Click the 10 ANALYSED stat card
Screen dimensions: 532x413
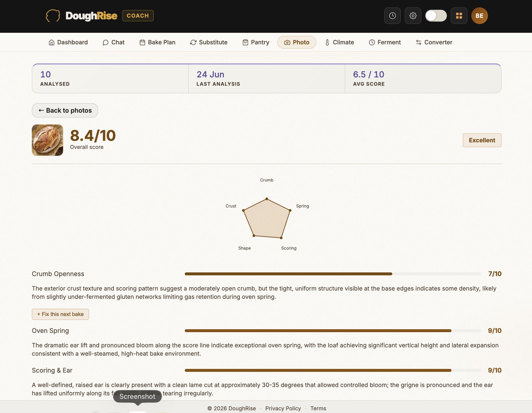pyautogui.click(x=110, y=78)
